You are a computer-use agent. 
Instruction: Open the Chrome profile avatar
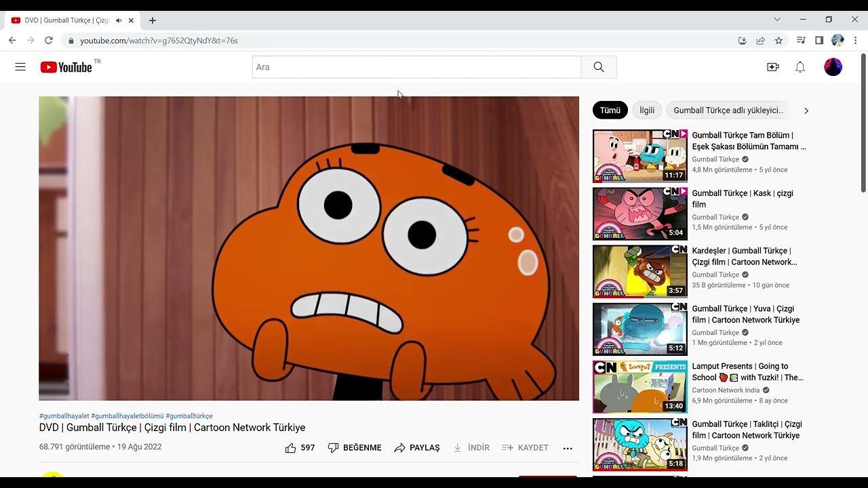[837, 41]
